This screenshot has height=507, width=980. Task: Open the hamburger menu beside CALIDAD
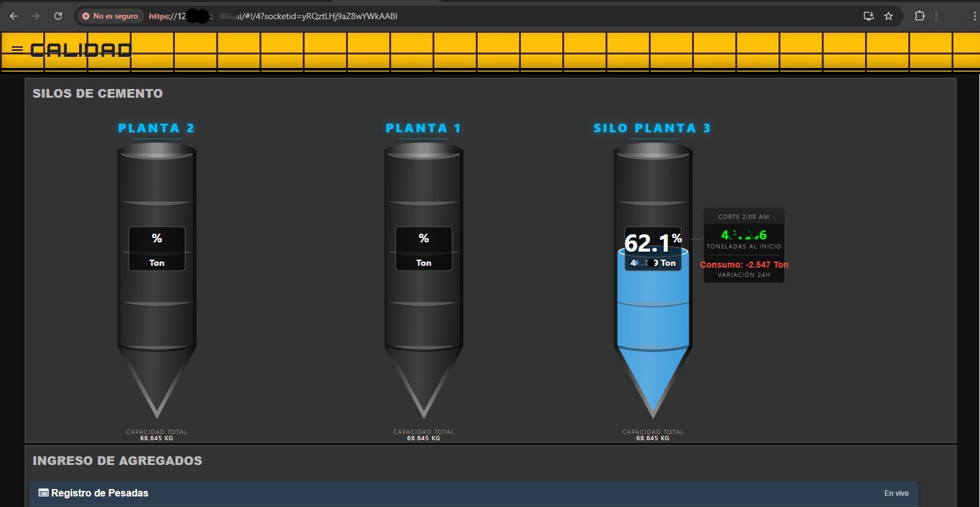pyautogui.click(x=17, y=49)
